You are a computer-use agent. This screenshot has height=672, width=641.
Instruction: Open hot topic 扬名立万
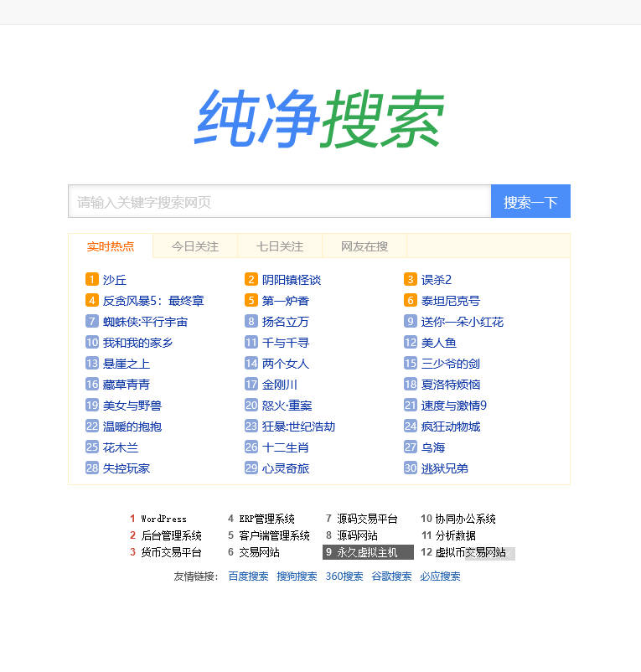coord(286,322)
